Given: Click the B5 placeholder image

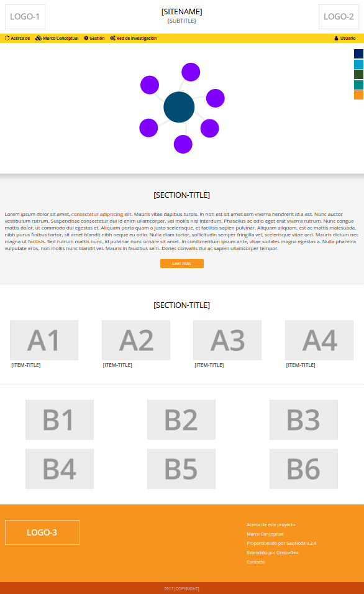Looking at the screenshot, I should pyautogui.click(x=181, y=469).
